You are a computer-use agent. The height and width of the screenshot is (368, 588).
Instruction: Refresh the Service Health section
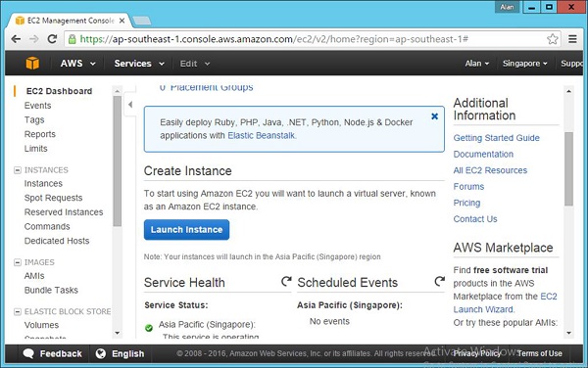(286, 281)
